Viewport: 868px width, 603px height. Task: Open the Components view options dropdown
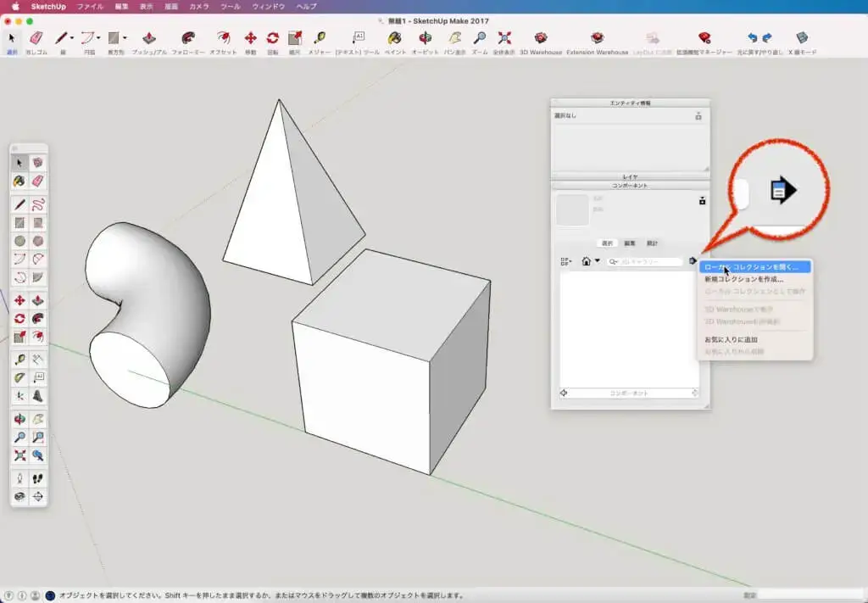(x=565, y=261)
